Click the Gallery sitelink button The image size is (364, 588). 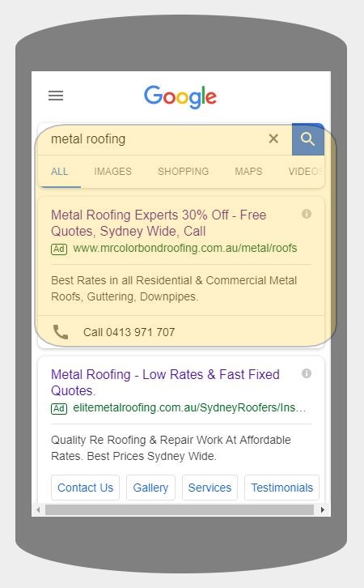(x=150, y=488)
